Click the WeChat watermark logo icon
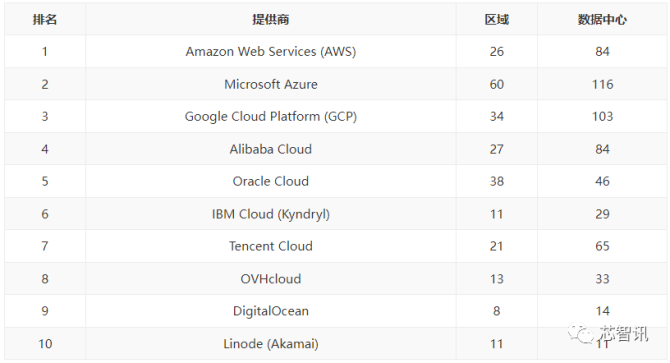 click(581, 334)
